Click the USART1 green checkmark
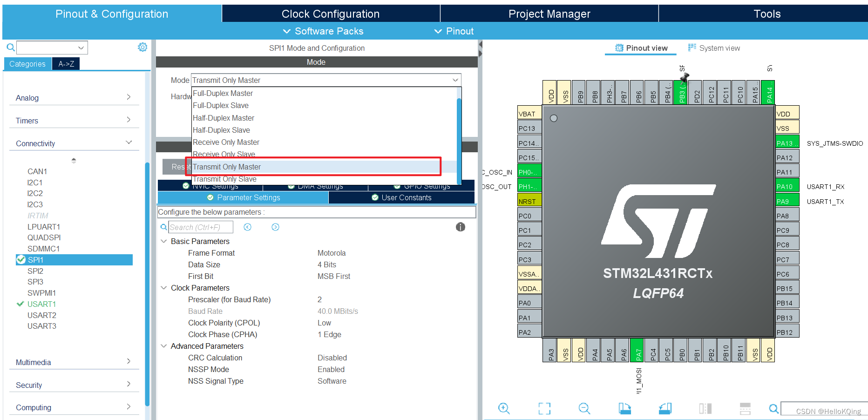 tap(20, 304)
